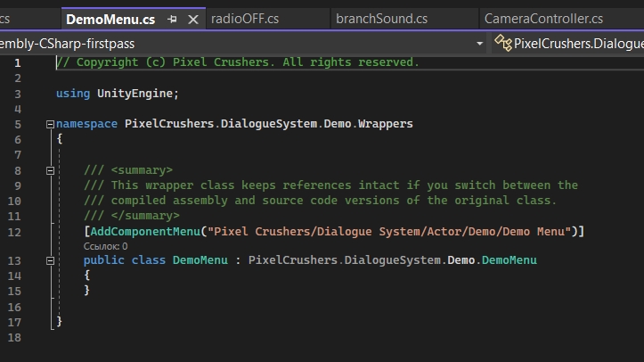Collapse the DemoMenu class at line 13
This screenshot has height=362, width=644.
pos(50,260)
